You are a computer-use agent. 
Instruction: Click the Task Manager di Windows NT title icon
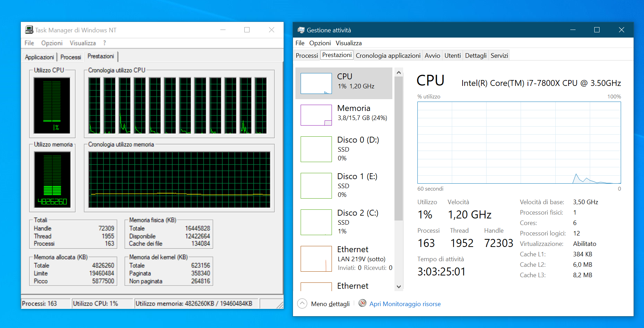tap(29, 30)
